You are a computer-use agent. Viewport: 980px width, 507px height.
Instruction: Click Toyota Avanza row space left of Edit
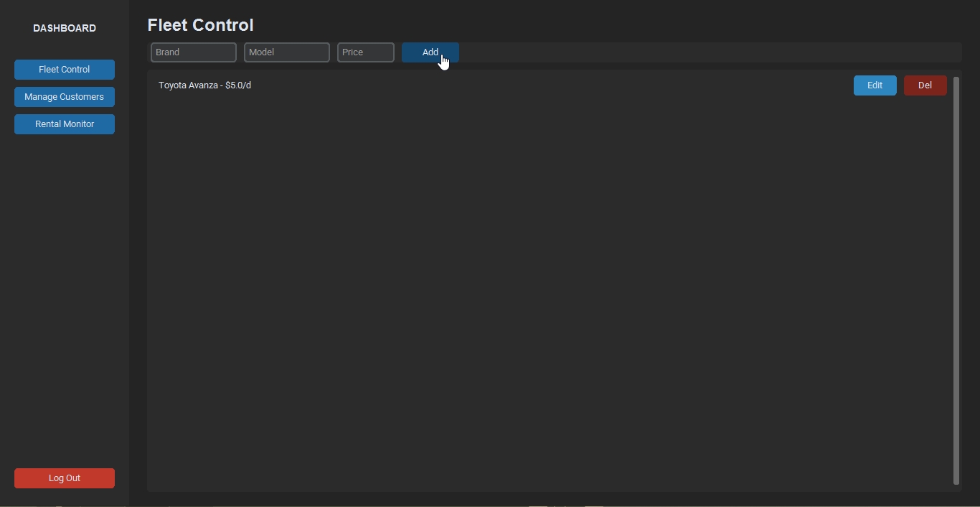(545, 85)
